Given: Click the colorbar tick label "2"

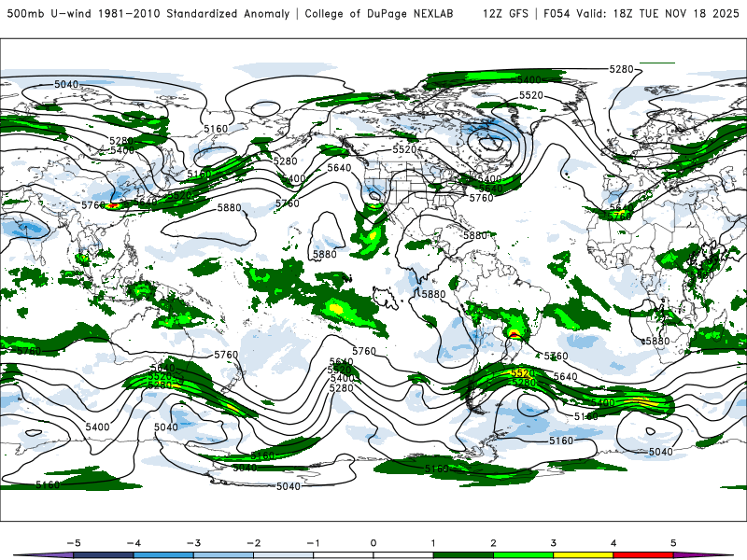Looking at the screenshot, I should pyautogui.click(x=494, y=543).
